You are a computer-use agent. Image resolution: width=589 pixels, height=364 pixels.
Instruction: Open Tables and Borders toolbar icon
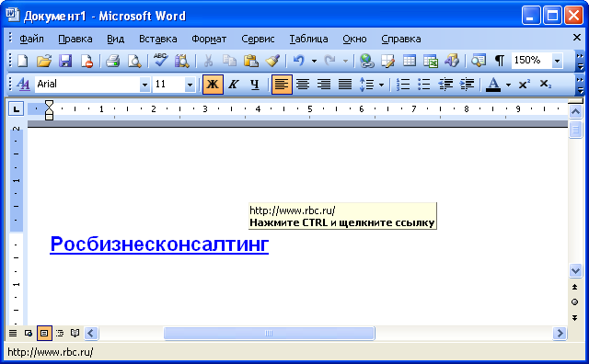click(387, 61)
